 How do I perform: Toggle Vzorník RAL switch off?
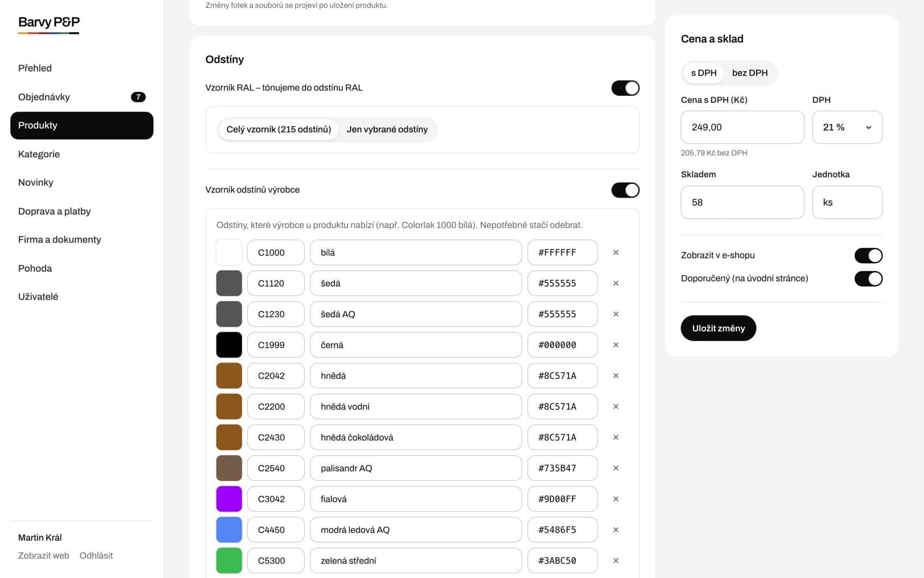[x=625, y=88]
